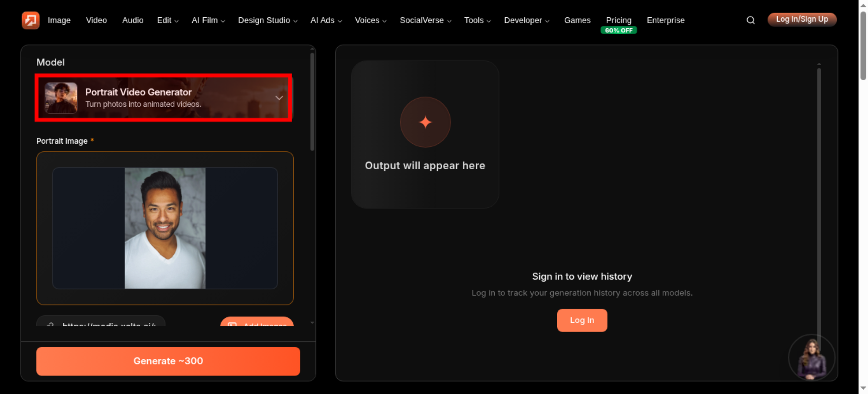Click the Generate ~300 button
Viewport: 868px width, 394px height.
pyautogui.click(x=168, y=361)
